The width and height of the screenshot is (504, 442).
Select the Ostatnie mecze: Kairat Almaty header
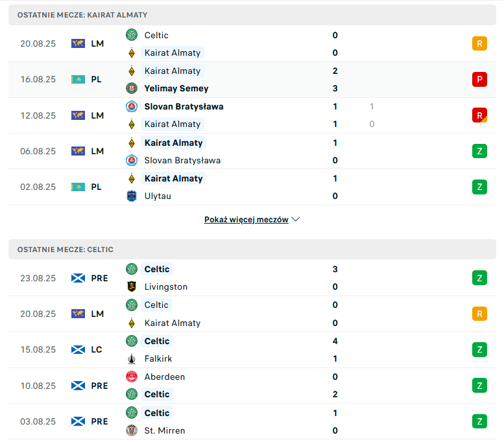pyautogui.click(x=252, y=15)
